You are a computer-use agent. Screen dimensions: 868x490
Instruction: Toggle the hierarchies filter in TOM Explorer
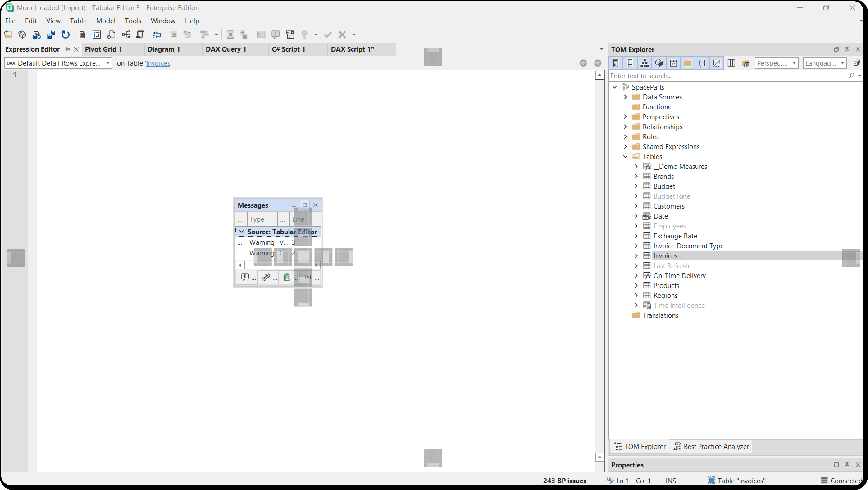[x=645, y=63]
